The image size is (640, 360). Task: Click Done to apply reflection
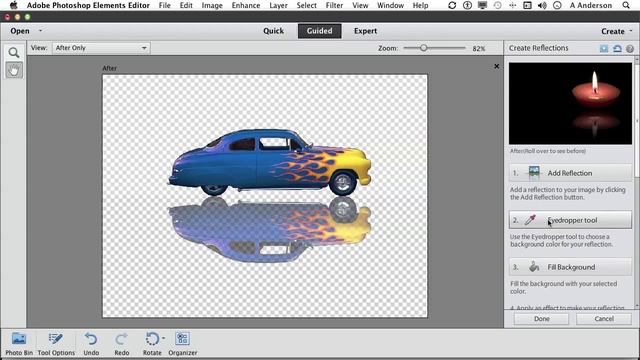(x=541, y=319)
